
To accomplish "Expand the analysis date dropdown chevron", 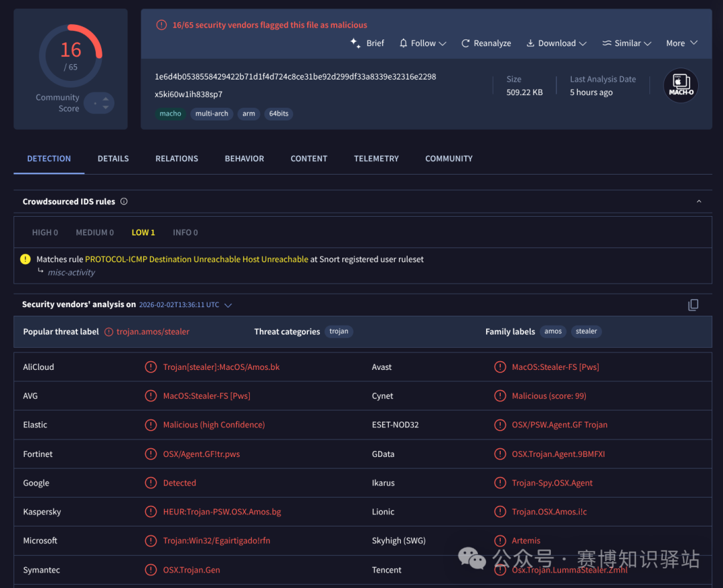I will pyautogui.click(x=228, y=305).
